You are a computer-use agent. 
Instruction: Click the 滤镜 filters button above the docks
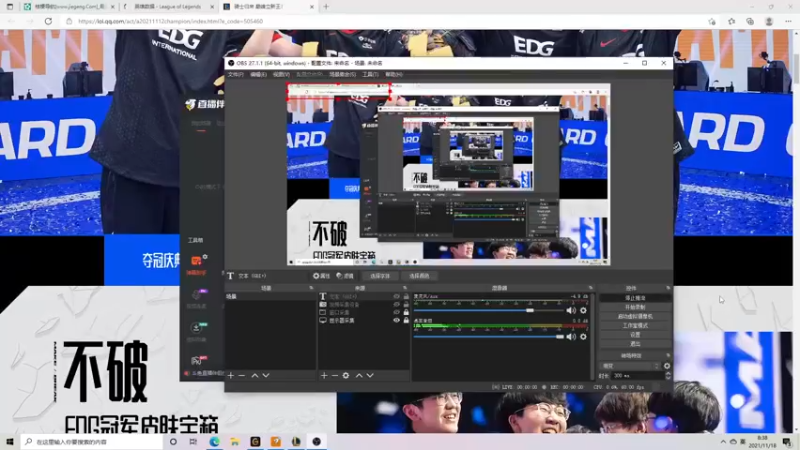(345, 276)
